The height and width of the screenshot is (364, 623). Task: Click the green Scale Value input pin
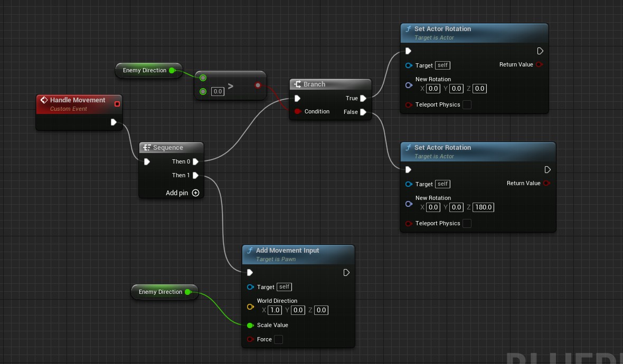coord(250,325)
